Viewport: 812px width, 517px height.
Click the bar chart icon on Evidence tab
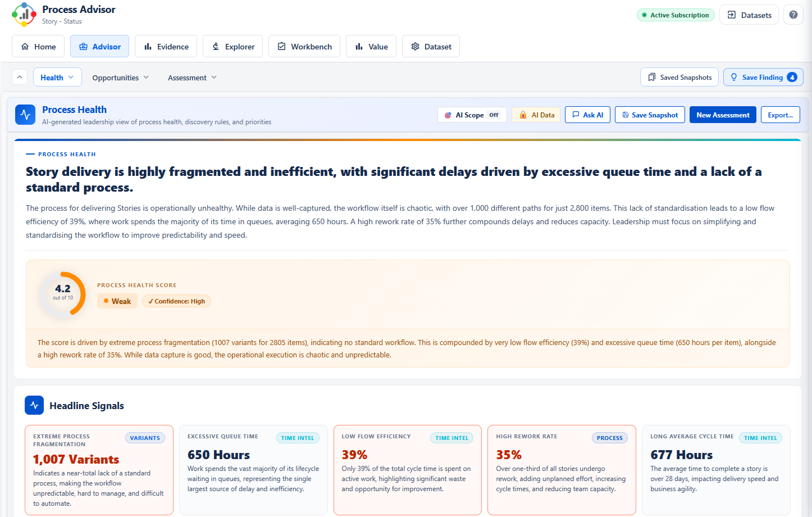click(148, 47)
